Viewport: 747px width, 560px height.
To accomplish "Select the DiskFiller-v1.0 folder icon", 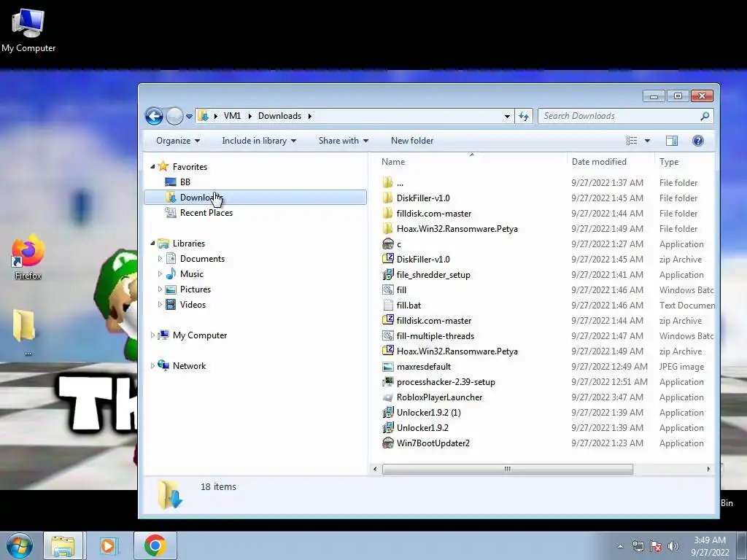I will pos(388,198).
